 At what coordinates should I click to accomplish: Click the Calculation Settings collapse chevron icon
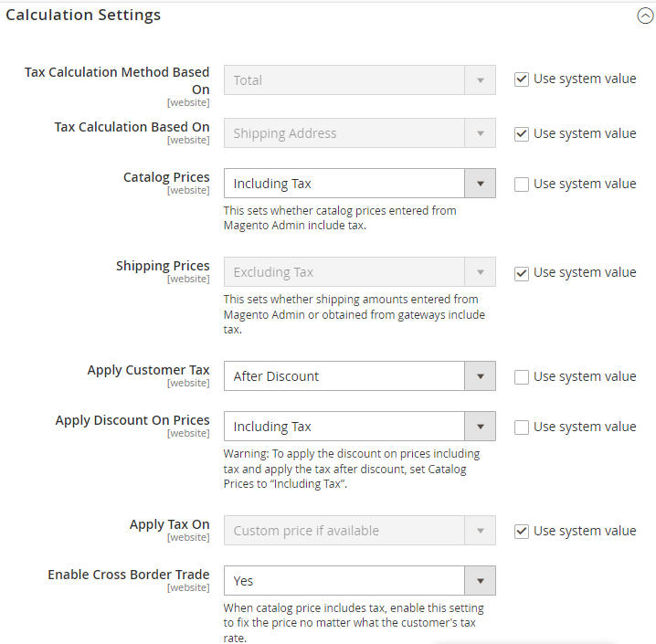tap(645, 16)
